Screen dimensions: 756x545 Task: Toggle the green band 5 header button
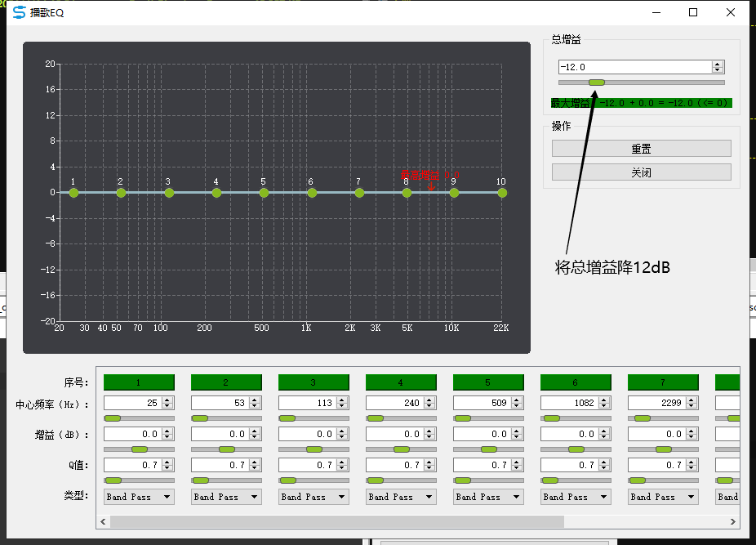tap(488, 382)
